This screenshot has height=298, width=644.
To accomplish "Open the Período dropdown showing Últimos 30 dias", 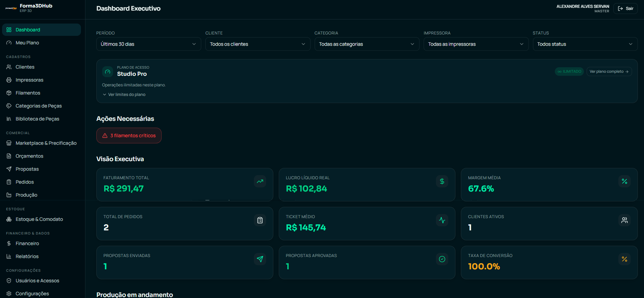I will [149, 44].
